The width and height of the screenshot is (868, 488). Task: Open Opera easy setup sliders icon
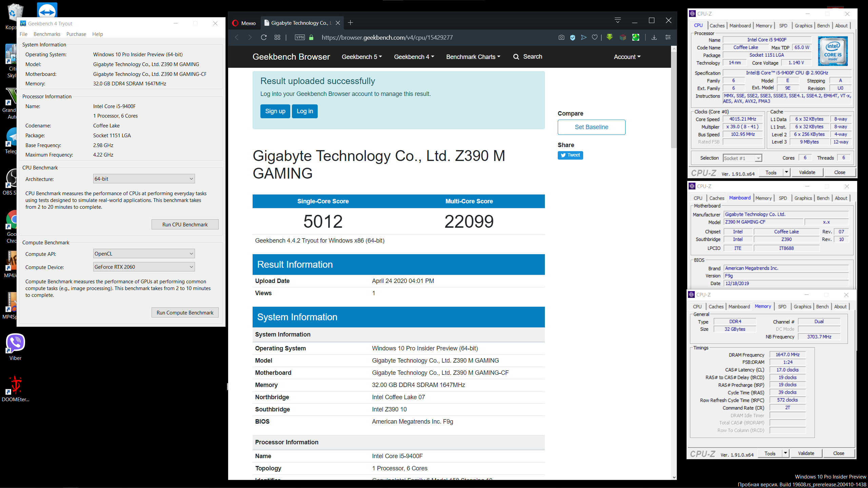[x=668, y=37]
